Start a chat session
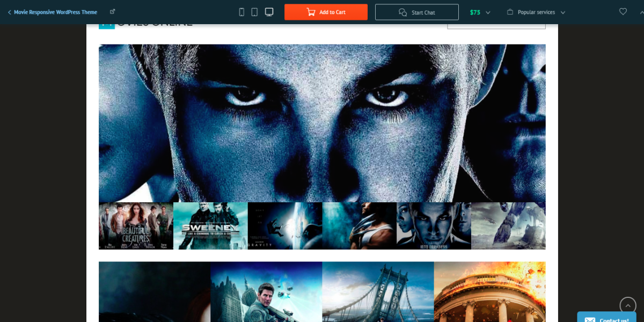Viewport: 644px width, 322px height. point(417,12)
